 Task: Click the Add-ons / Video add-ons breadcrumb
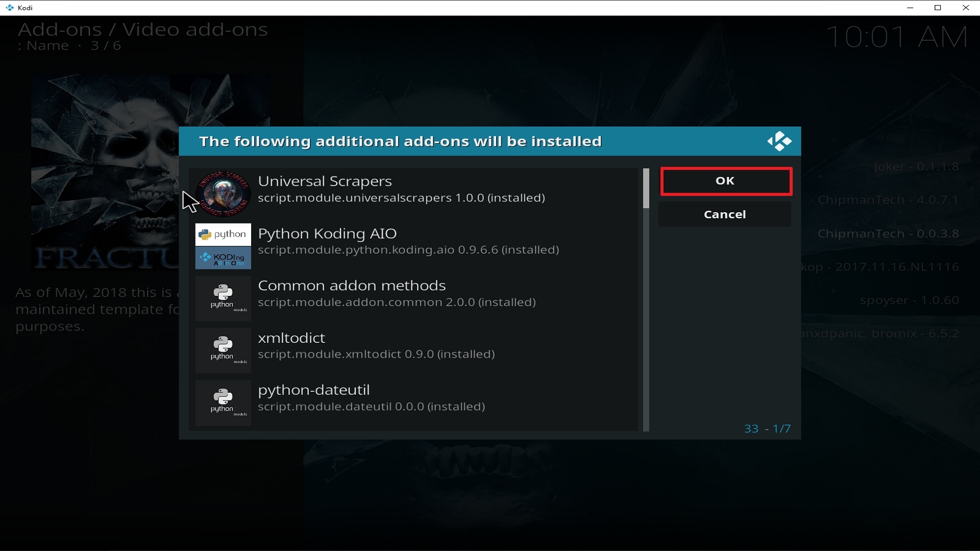143,30
